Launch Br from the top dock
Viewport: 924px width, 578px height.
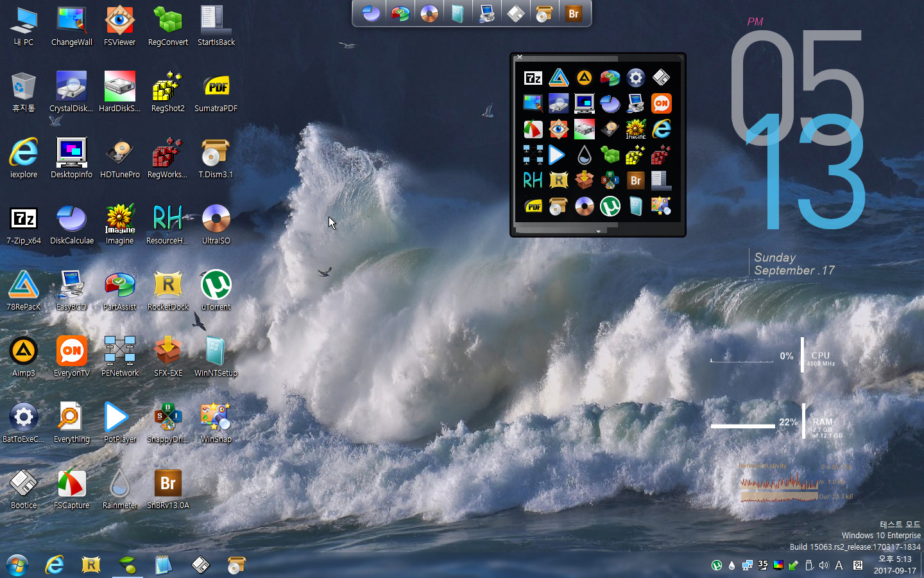(x=573, y=13)
